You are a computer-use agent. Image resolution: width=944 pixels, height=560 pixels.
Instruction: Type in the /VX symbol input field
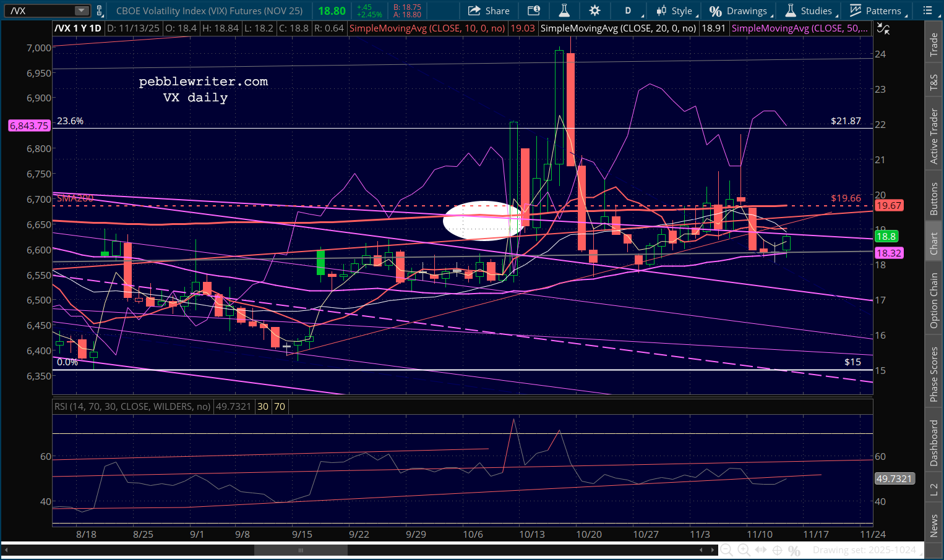click(40, 11)
